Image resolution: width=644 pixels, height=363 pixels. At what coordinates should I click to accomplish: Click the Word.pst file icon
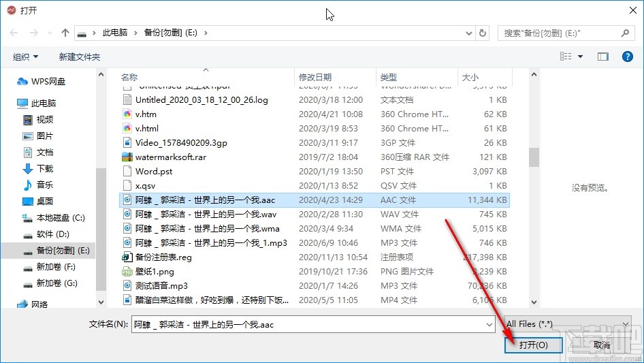coord(127,172)
